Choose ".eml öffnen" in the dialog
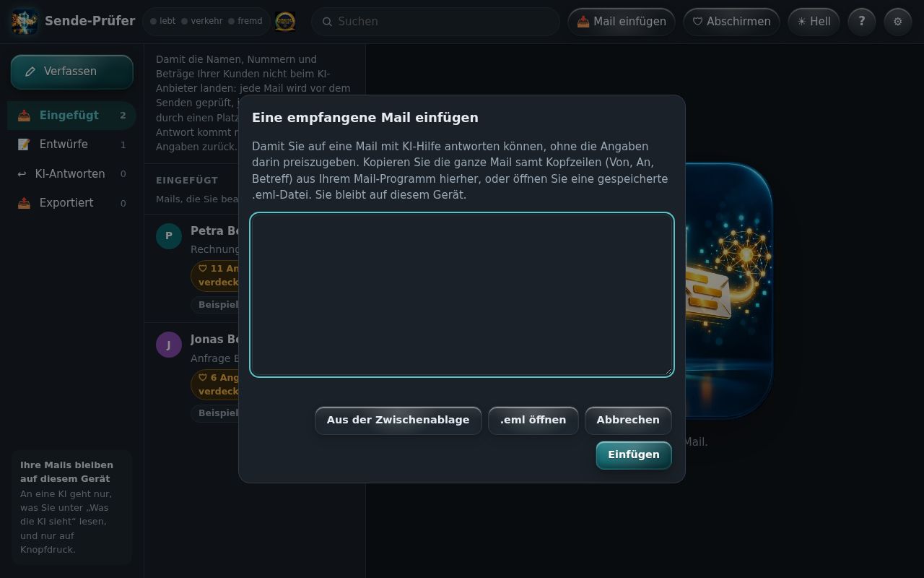 click(533, 420)
